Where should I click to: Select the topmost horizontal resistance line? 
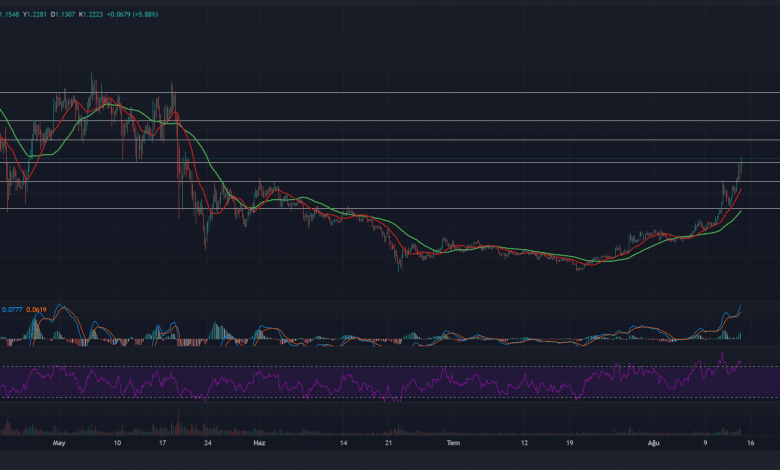[x=400, y=92]
